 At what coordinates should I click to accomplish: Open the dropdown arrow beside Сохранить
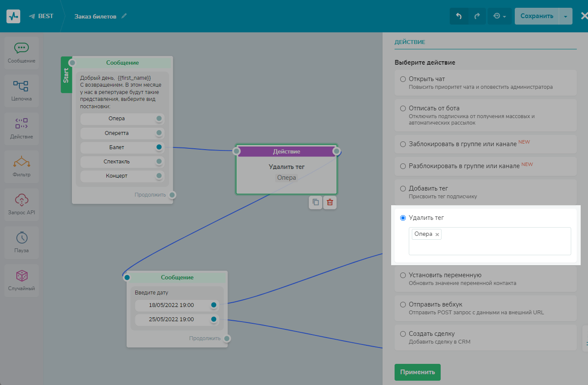[566, 16]
